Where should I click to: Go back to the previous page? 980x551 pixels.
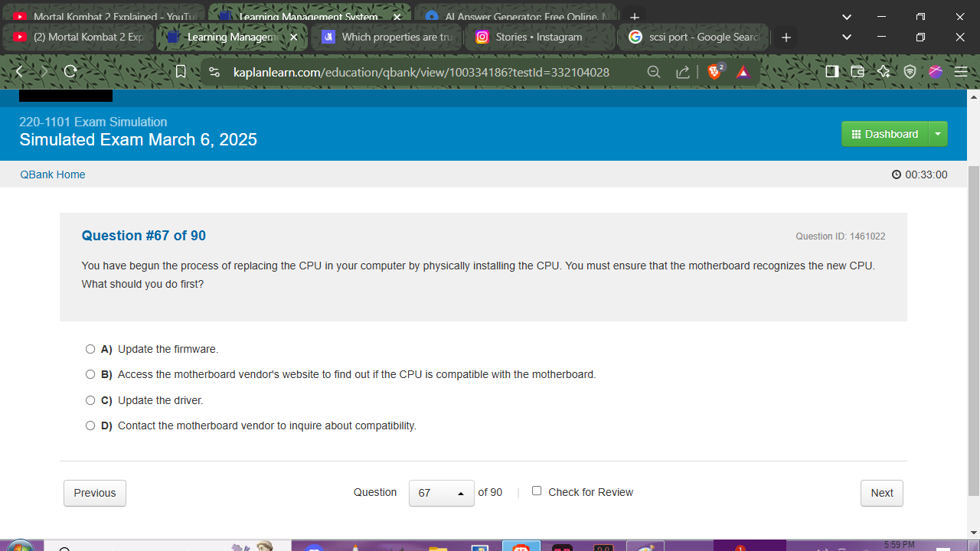[x=20, y=72]
